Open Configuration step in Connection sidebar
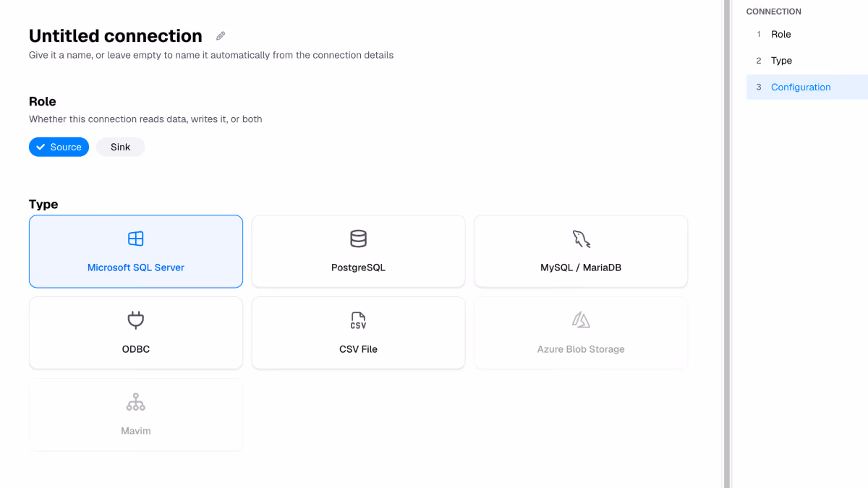This screenshot has width=868, height=488. coord(807,87)
